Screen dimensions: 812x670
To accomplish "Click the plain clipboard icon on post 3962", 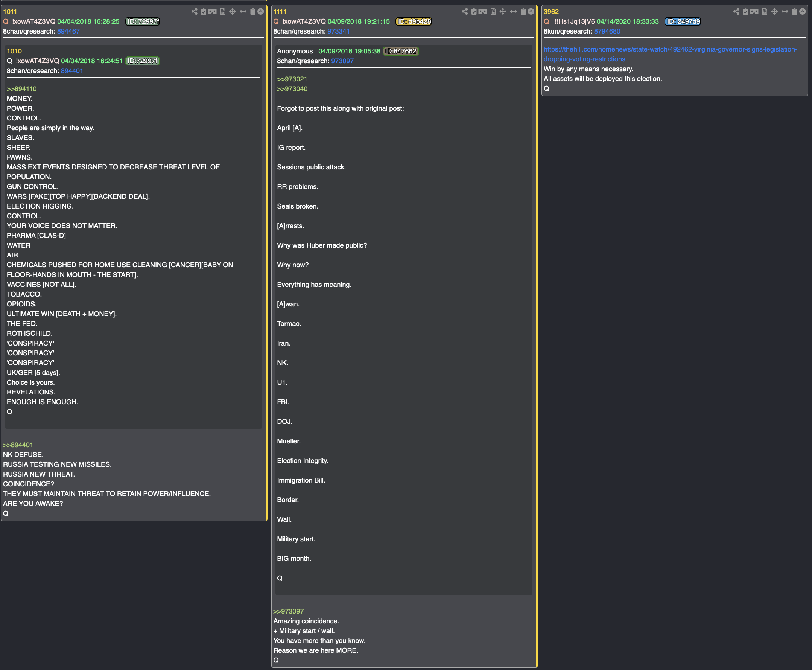I will click(795, 12).
